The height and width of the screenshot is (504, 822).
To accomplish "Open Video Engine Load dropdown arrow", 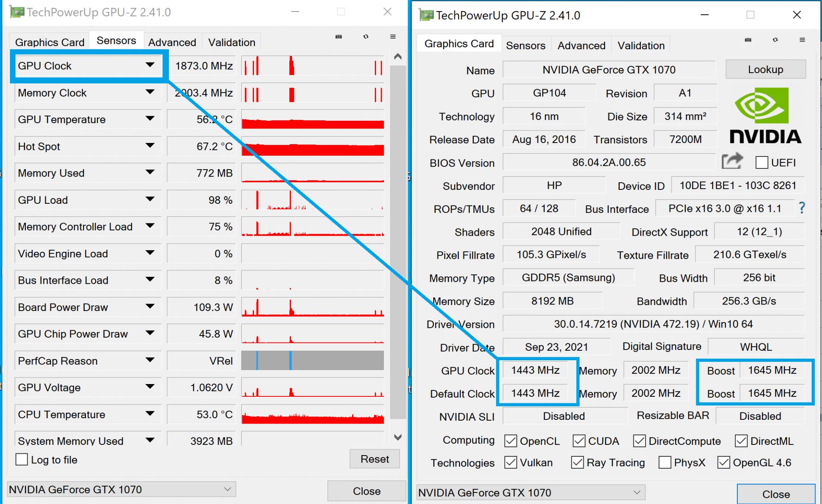I will [150, 253].
